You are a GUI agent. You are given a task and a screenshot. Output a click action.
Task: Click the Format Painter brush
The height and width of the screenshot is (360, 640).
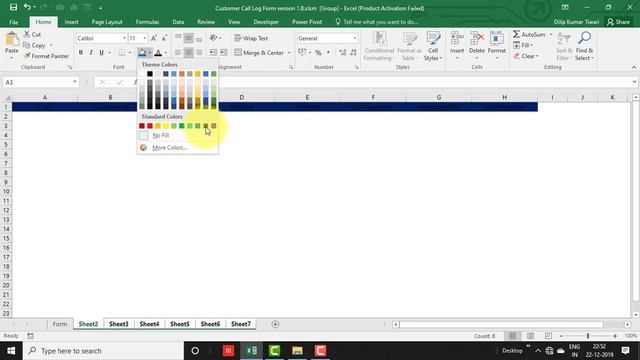tap(46, 56)
